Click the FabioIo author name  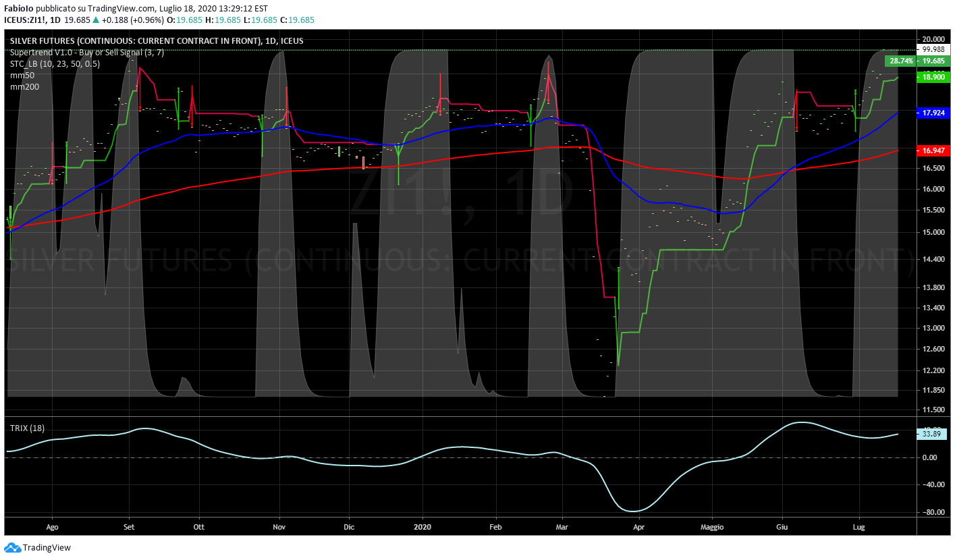coord(18,9)
